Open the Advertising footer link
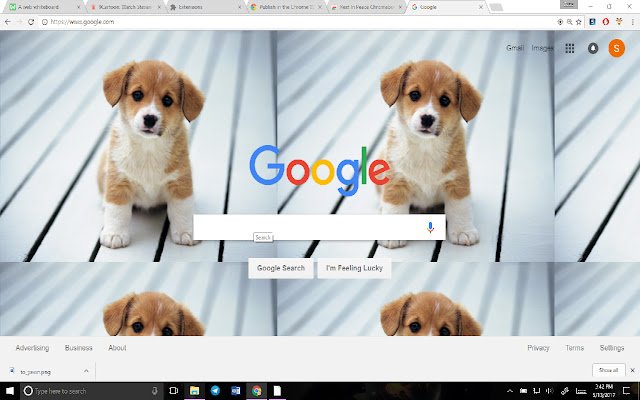 (32, 348)
